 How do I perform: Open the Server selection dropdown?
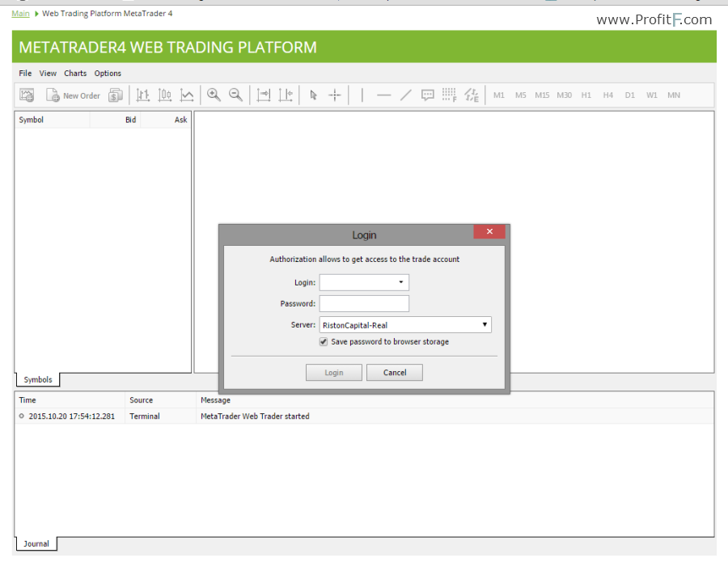coord(405,325)
